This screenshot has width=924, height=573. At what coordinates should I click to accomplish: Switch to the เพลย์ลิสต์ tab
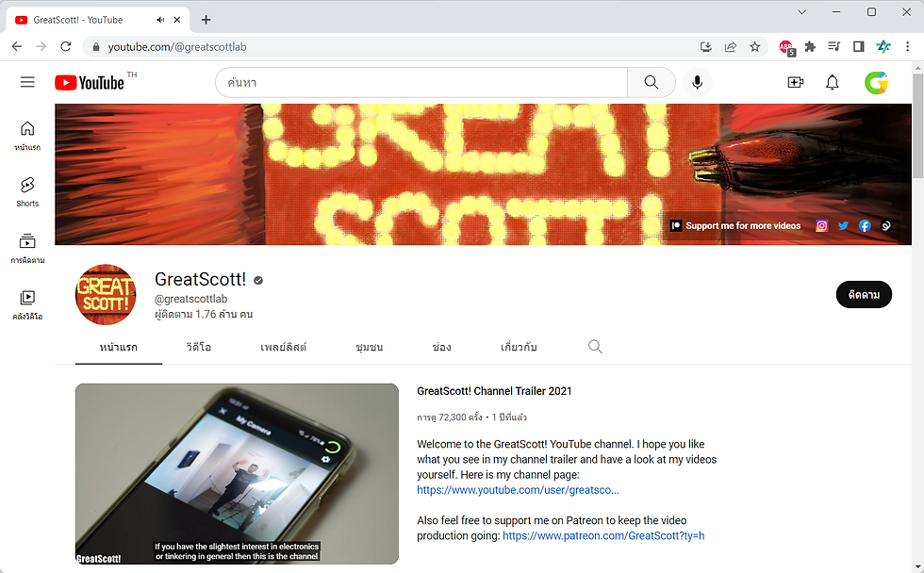click(x=284, y=347)
